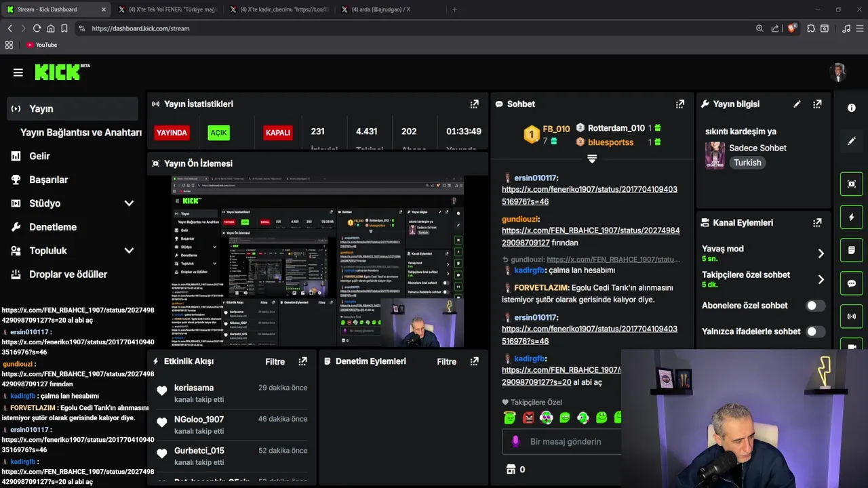Pop out the Yayın İstatistikleri panel
The width and height of the screenshot is (868, 488).
click(x=475, y=104)
